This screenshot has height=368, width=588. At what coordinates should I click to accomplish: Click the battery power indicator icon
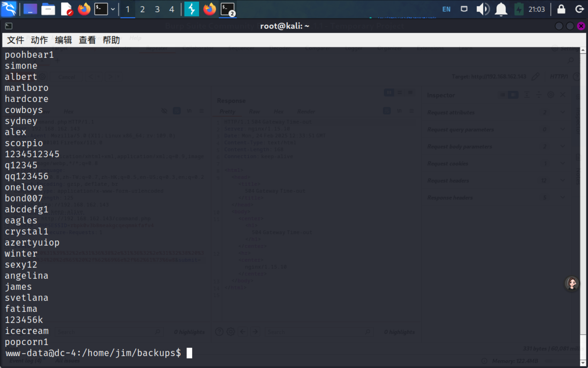[x=519, y=9]
